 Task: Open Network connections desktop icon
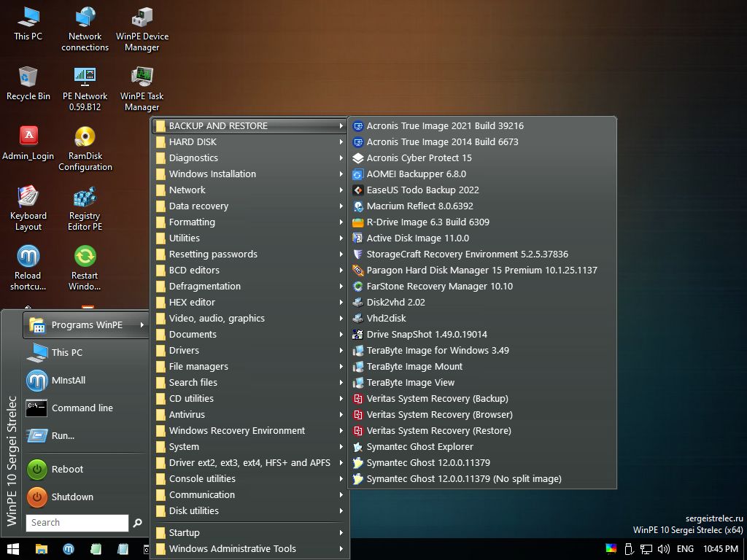pos(85,29)
